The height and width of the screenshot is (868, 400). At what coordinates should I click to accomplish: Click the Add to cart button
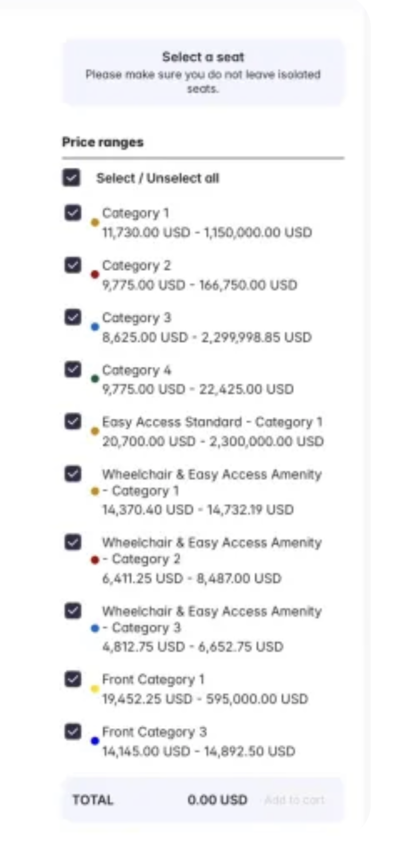294,800
